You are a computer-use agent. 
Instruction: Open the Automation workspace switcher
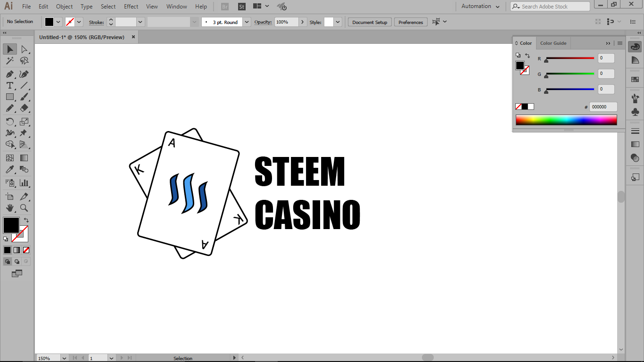[x=480, y=6]
